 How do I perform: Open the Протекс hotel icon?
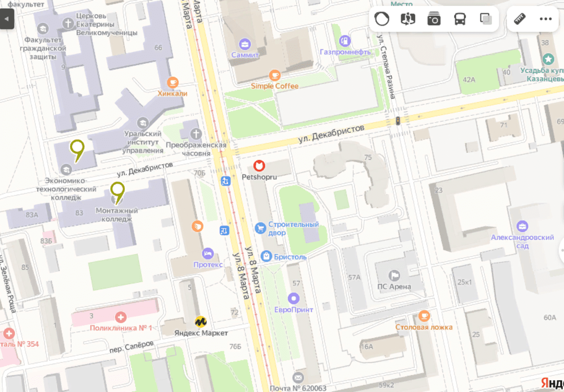coord(208,254)
